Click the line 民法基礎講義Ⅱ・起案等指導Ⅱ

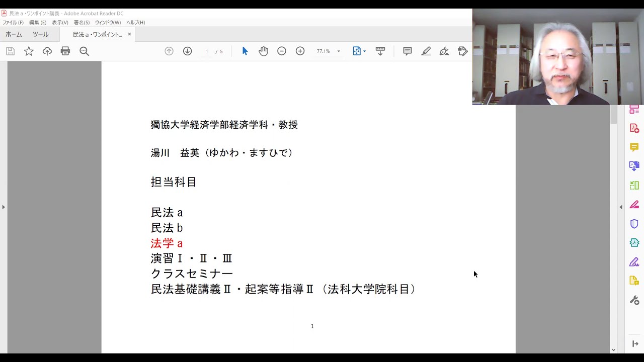tap(232, 289)
